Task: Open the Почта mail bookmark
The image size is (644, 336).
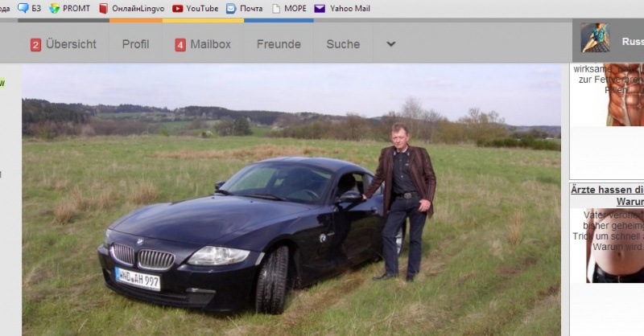Action: pyautogui.click(x=245, y=8)
